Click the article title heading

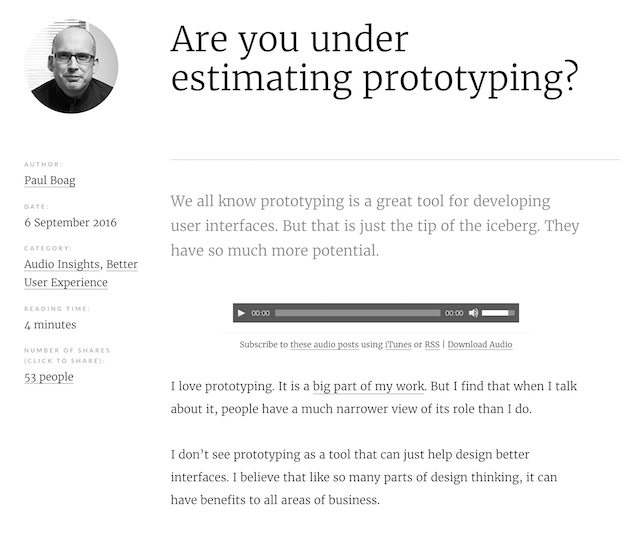point(373,58)
